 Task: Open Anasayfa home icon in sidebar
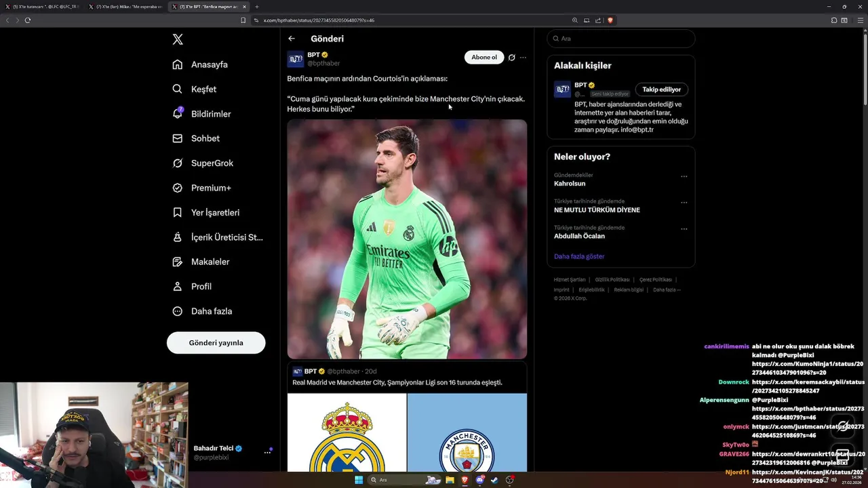[177, 64]
